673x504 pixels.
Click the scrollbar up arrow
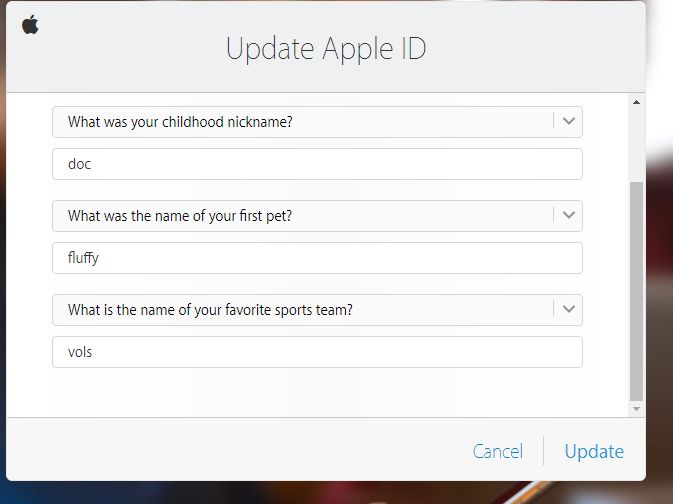tap(637, 102)
